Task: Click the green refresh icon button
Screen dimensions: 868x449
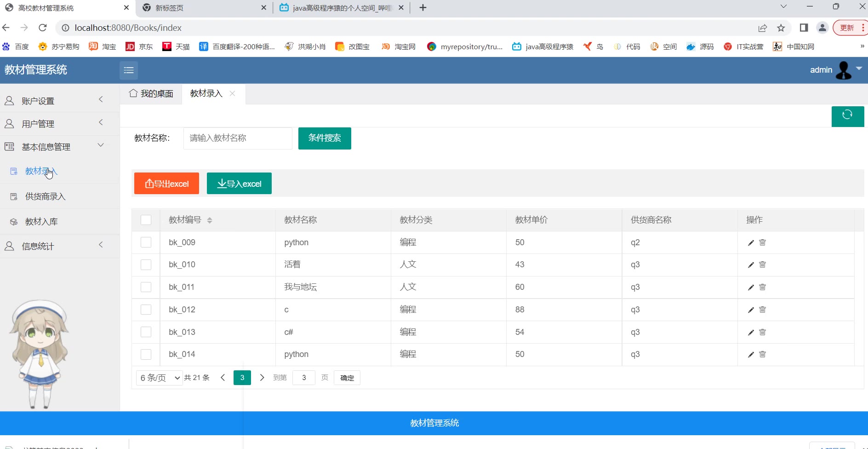Action: 847,116
